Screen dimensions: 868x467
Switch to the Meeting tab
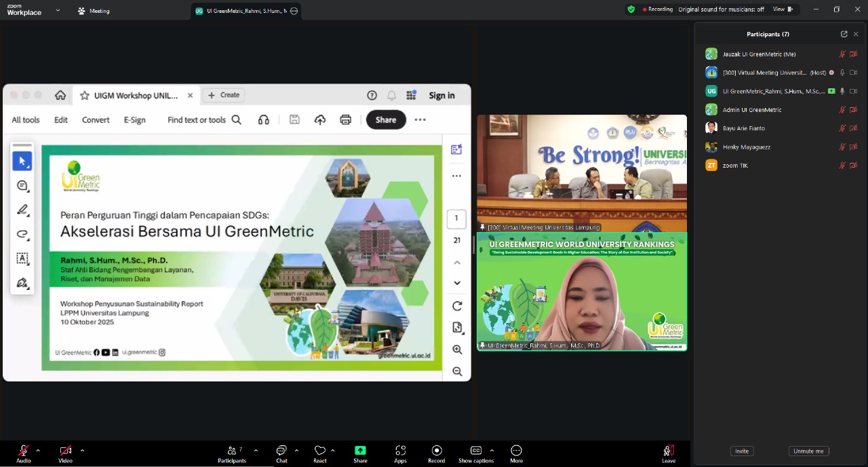tap(94, 11)
